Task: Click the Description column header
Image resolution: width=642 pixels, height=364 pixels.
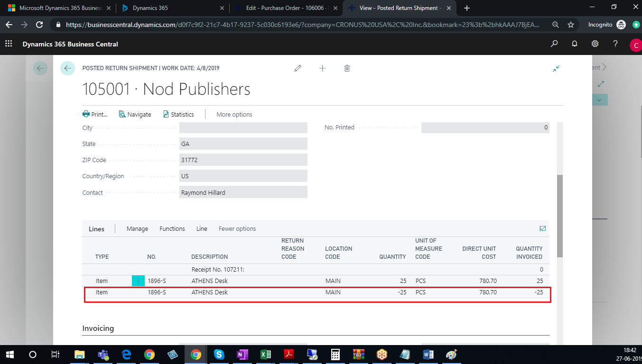Action: click(210, 256)
